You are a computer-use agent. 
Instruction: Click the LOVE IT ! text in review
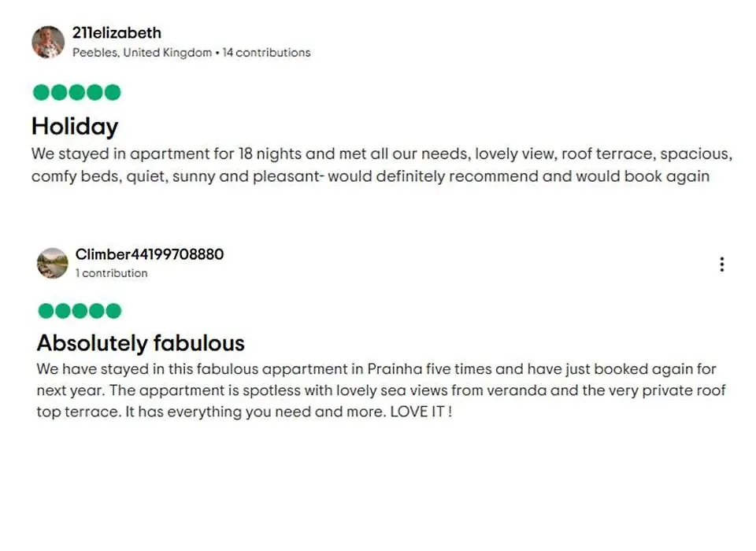(421, 412)
